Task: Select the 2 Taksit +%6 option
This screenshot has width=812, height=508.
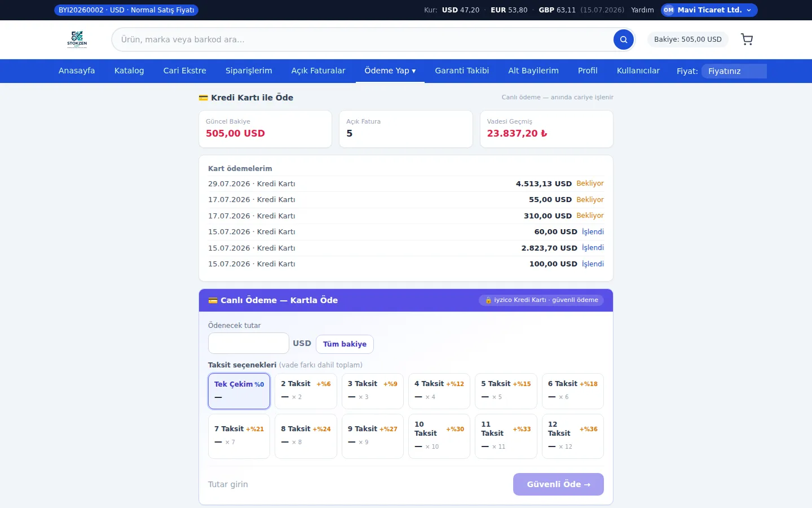Action: (x=306, y=391)
